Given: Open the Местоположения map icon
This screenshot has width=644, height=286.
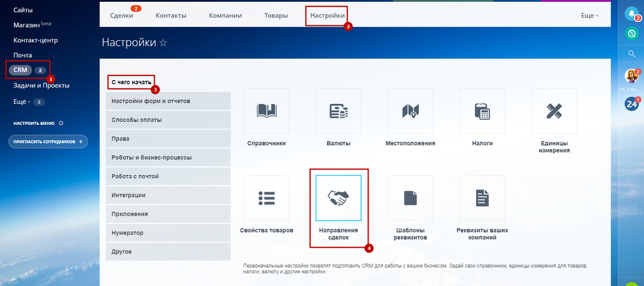Looking at the screenshot, I should [410, 111].
